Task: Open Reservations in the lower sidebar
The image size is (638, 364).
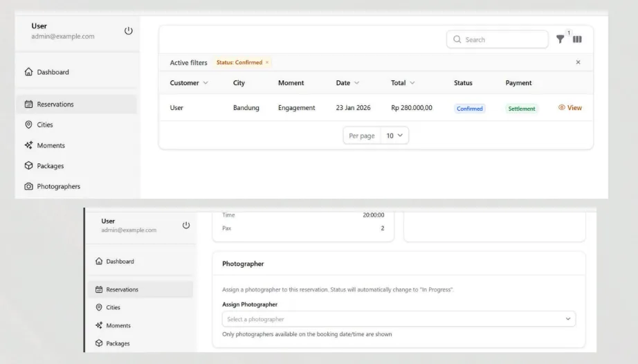Action: click(140, 289)
